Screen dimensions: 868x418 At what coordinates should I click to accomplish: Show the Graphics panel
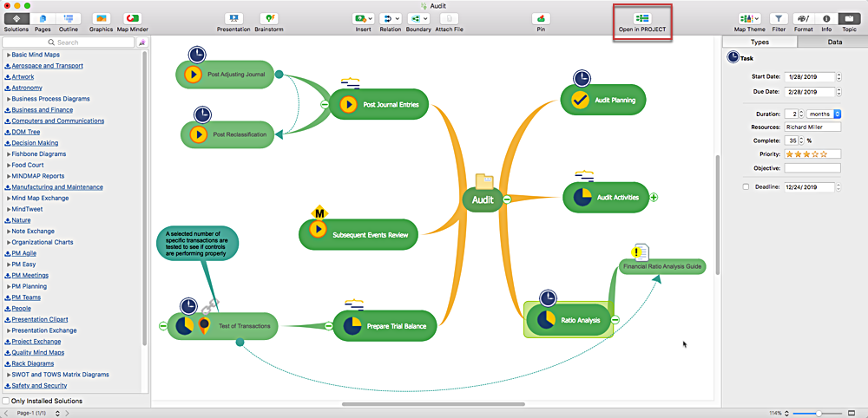click(101, 18)
